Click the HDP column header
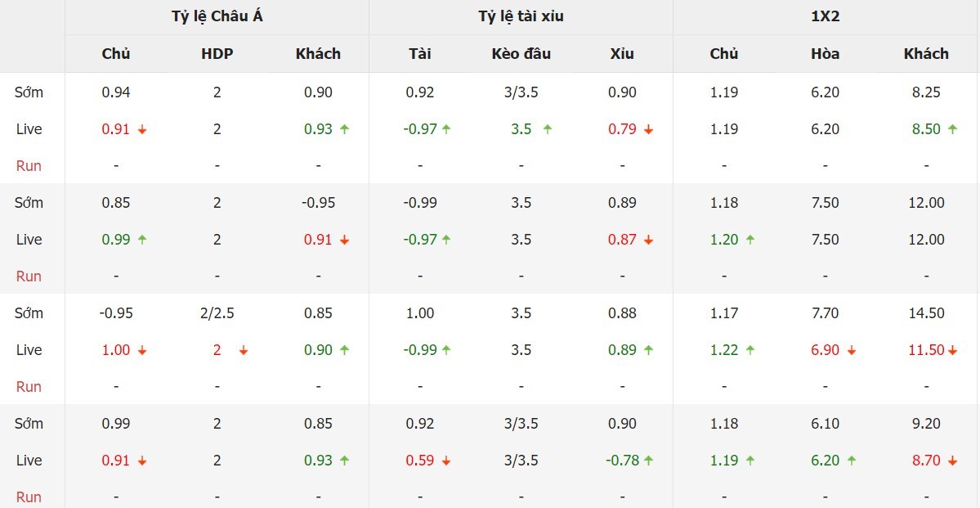Image resolution: width=980 pixels, height=508 pixels. [x=217, y=54]
